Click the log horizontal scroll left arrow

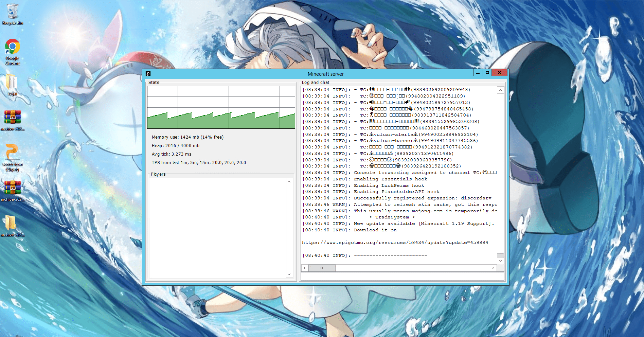[305, 268]
